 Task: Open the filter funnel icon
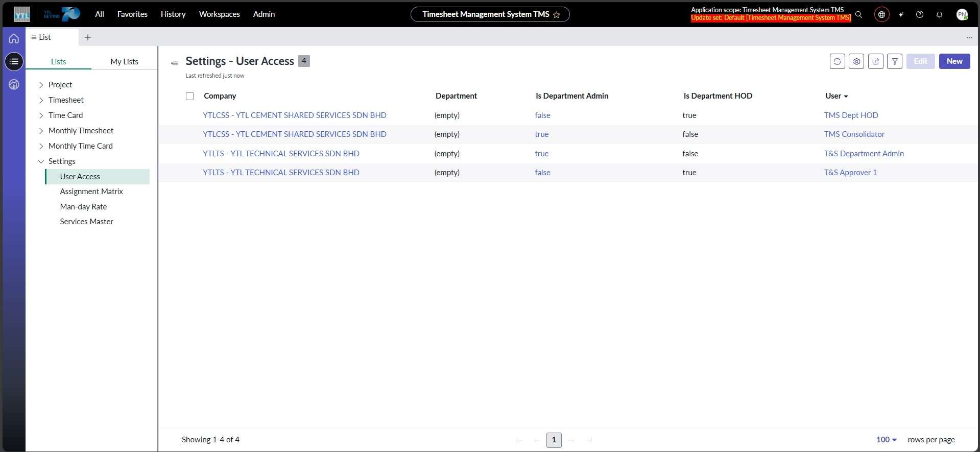click(895, 61)
